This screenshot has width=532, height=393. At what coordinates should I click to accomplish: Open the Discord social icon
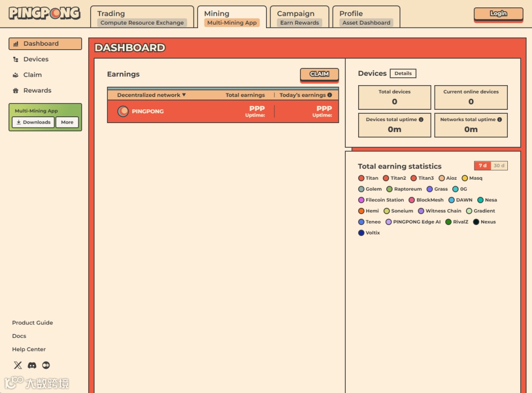tap(32, 365)
